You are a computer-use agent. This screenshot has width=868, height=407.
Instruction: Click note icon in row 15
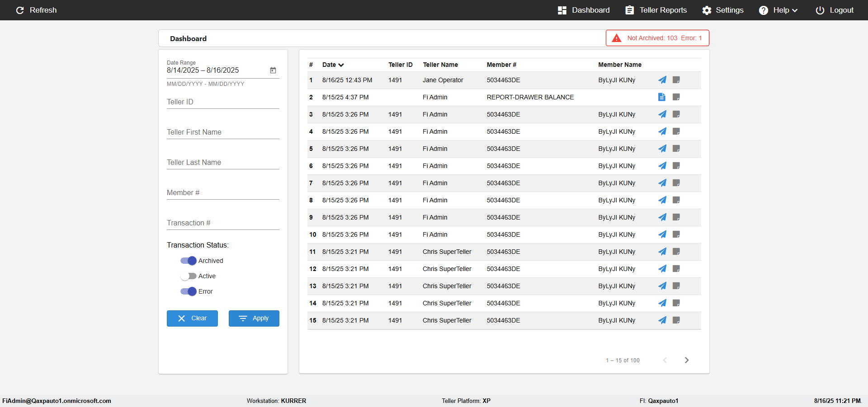(x=676, y=320)
